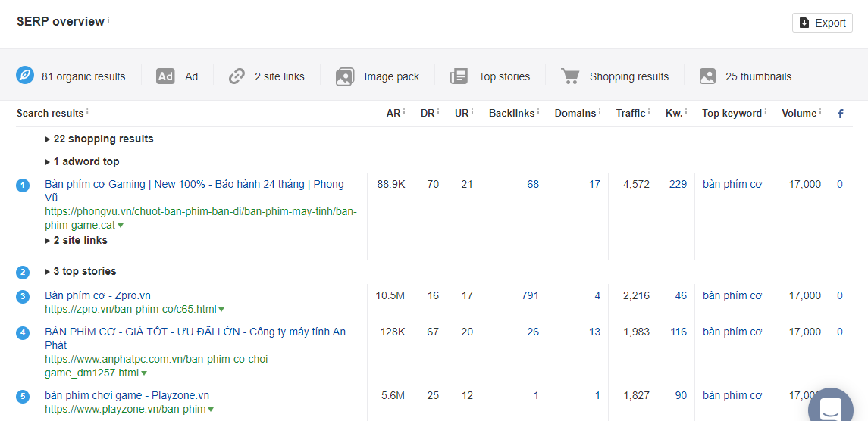Image resolution: width=868 pixels, height=421 pixels.
Task: Click info icon beside UR header
Action: 473,112
